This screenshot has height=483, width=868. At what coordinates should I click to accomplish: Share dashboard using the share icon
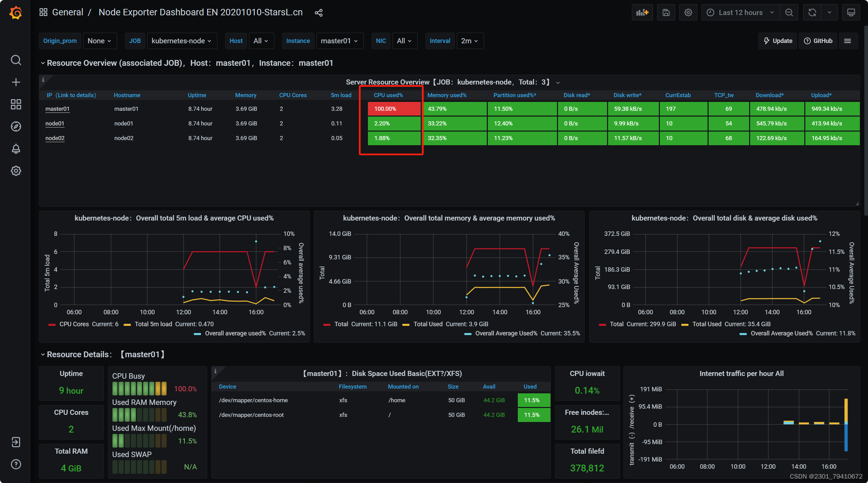pos(319,13)
